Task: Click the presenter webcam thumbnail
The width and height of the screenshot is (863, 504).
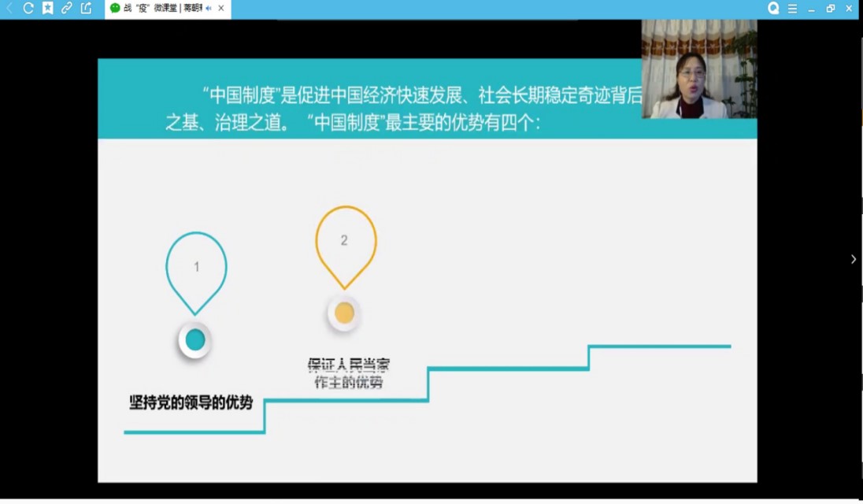Action: (698, 69)
